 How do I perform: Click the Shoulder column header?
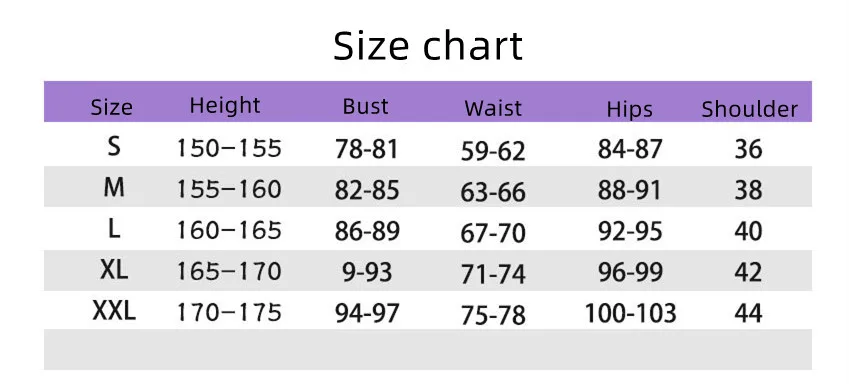coord(749,109)
